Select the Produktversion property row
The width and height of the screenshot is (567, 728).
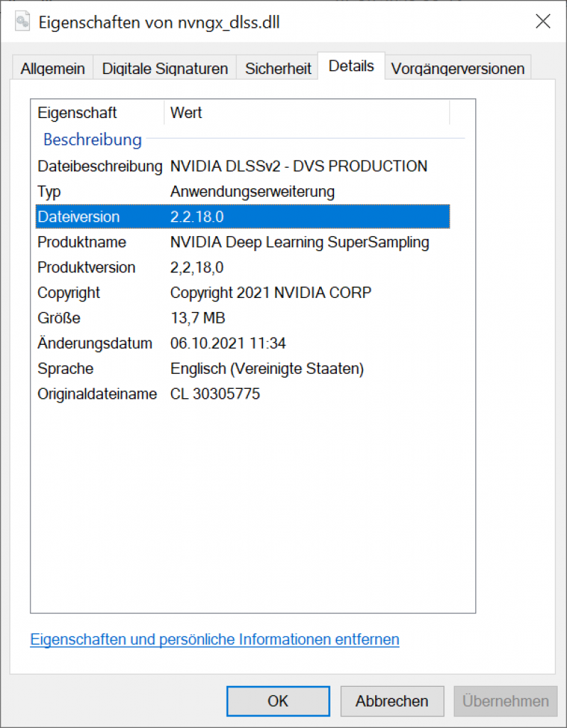[243, 267]
